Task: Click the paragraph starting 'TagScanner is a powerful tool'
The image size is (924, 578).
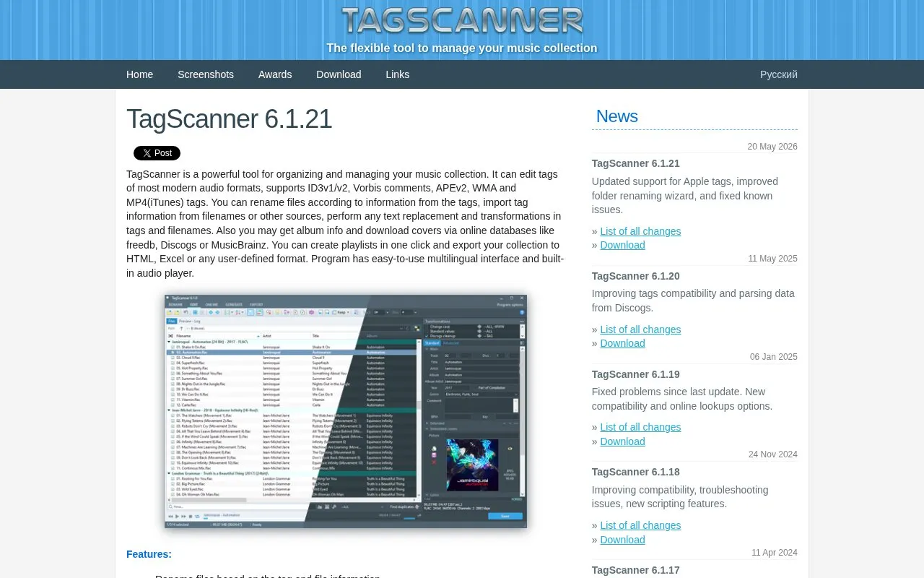Action: [x=346, y=224]
